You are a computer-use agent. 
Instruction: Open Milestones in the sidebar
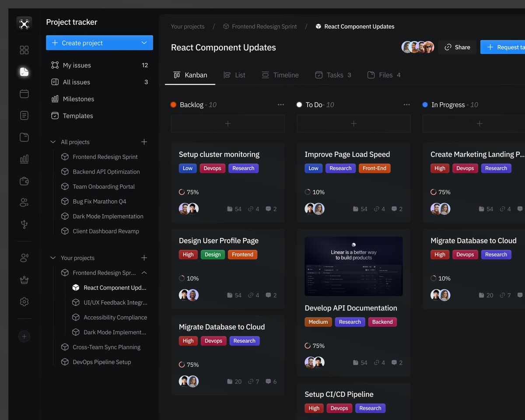[100, 99]
